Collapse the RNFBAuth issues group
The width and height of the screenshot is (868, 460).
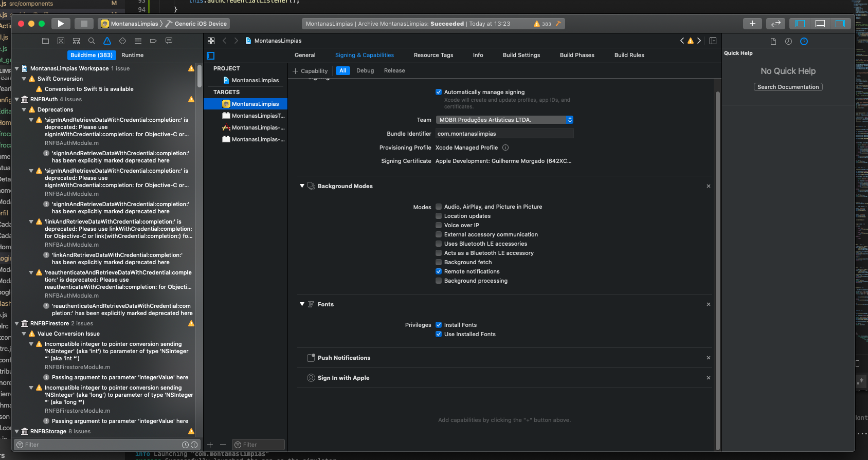(17, 99)
